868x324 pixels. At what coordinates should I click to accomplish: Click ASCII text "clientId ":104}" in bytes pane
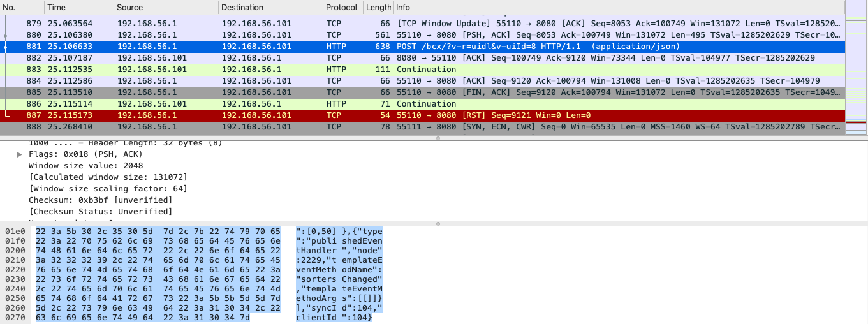(x=334, y=318)
